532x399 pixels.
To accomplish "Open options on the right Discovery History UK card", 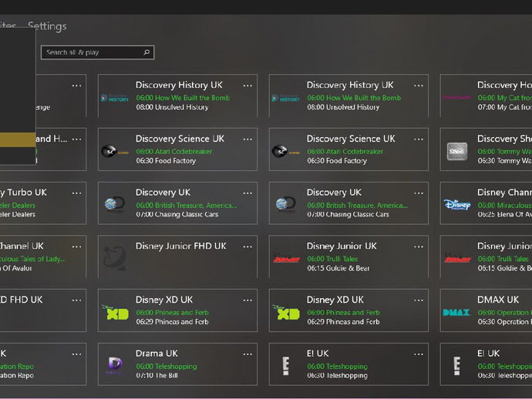I will [x=419, y=85].
